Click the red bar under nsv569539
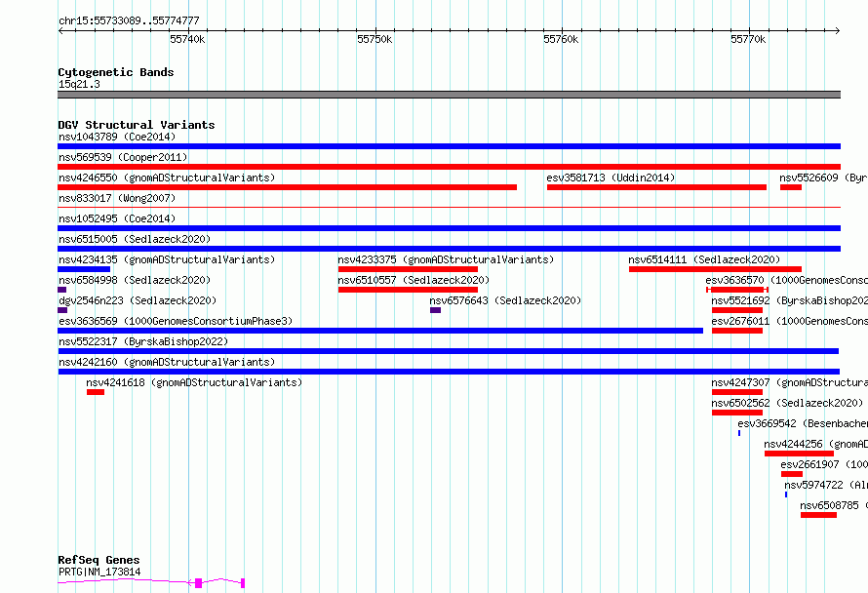This screenshot has height=593, width=868. (x=449, y=167)
